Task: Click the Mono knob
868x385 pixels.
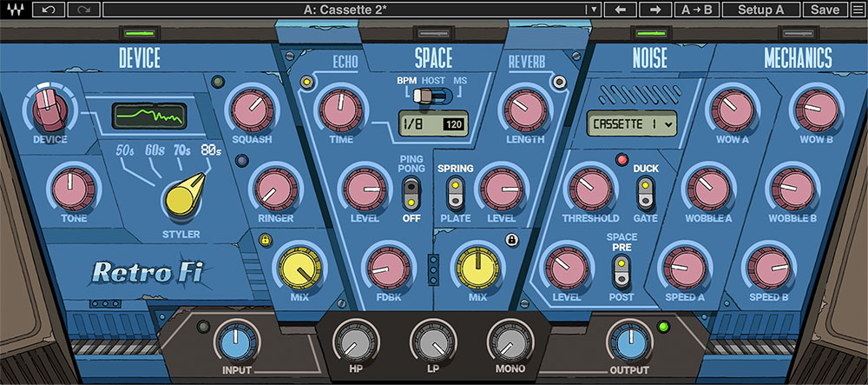Action: pos(510,342)
